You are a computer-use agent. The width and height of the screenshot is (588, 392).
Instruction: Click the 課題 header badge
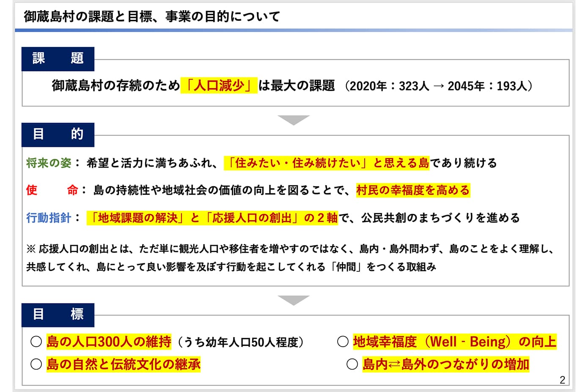[58, 58]
